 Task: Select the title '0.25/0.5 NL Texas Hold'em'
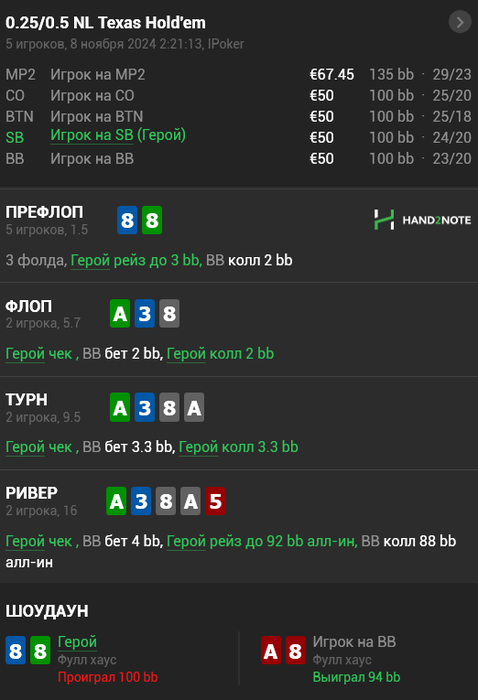pos(105,22)
